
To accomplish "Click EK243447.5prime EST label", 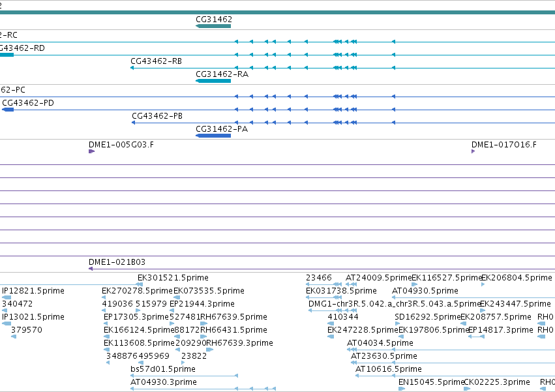I will click(x=515, y=304).
